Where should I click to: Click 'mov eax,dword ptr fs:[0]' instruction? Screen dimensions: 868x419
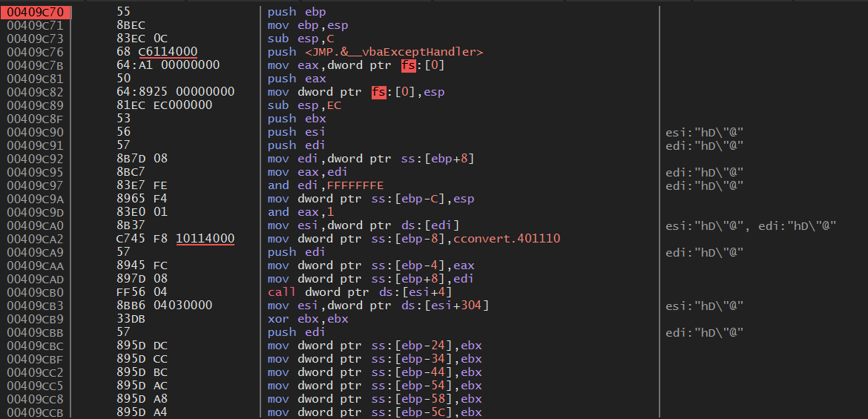[356, 65]
